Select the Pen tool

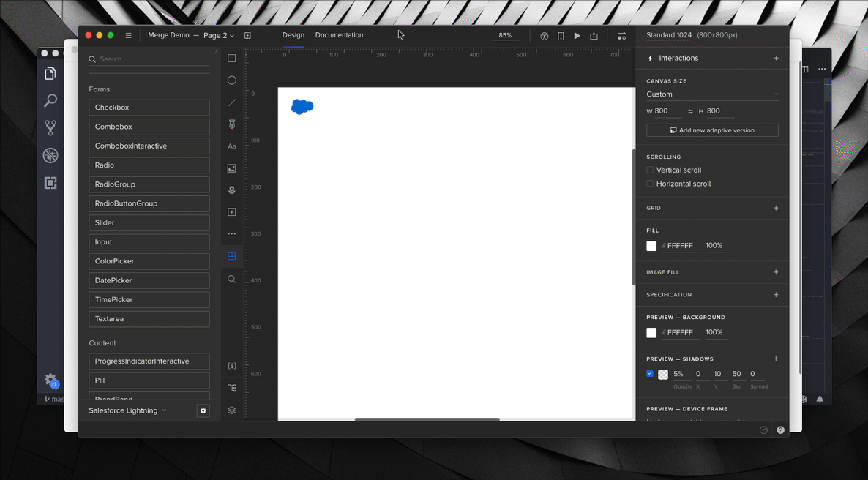[x=232, y=124]
